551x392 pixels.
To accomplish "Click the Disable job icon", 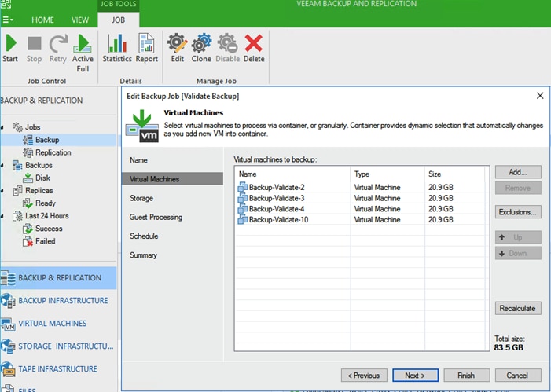I will coord(227,49).
